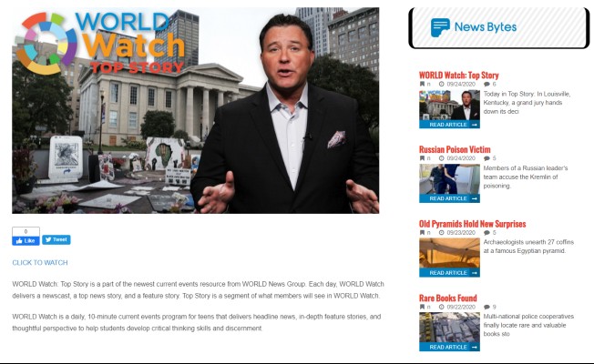Open the CLICK TO WATCH link

pos(40,263)
